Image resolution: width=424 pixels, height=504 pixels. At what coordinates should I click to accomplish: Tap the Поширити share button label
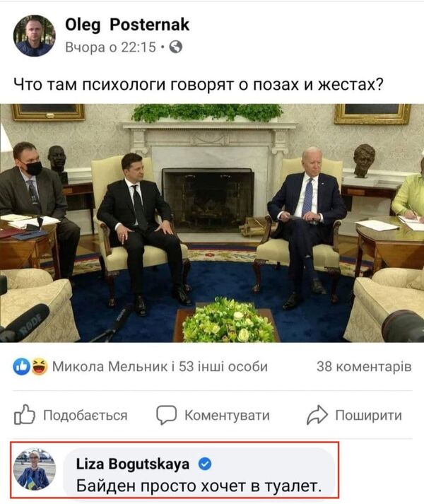(x=369, y=415)
